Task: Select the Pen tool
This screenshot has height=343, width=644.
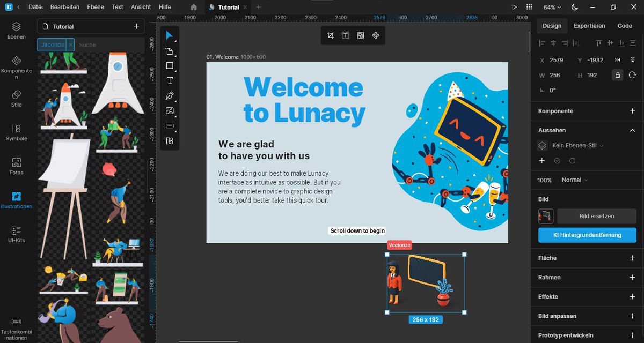Action: [170, 96]
